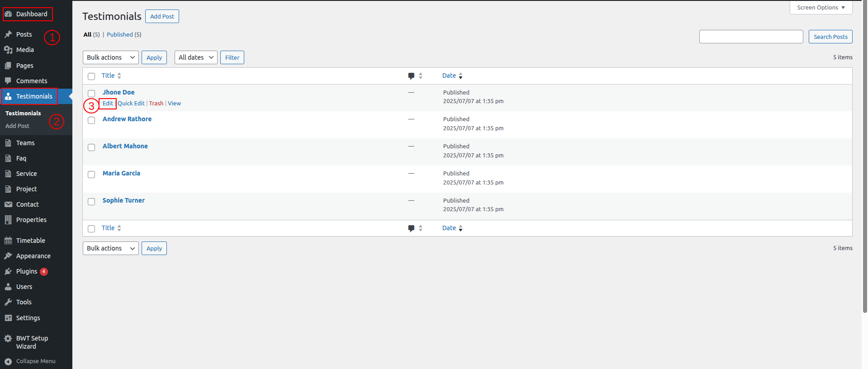The width and height of the screenshot is (868, 369).
Task: Click the comments bubble column header icon
Action: point(411,76)
